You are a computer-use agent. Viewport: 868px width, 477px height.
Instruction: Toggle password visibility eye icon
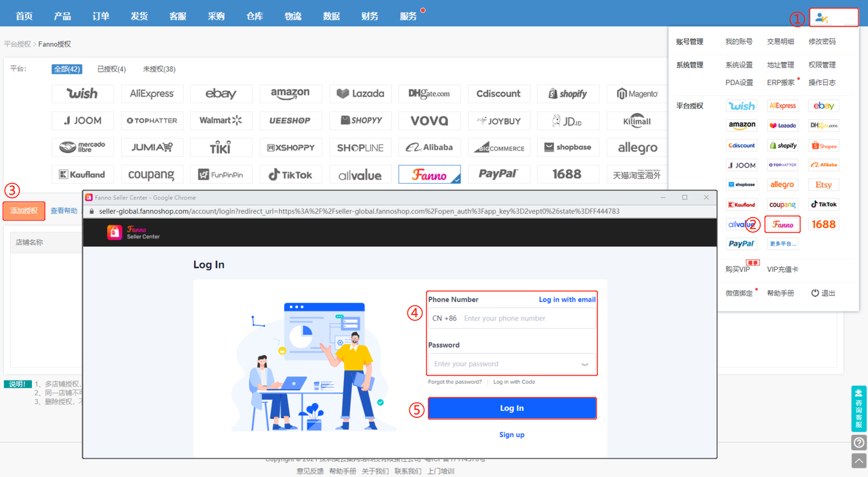[585, 364]
